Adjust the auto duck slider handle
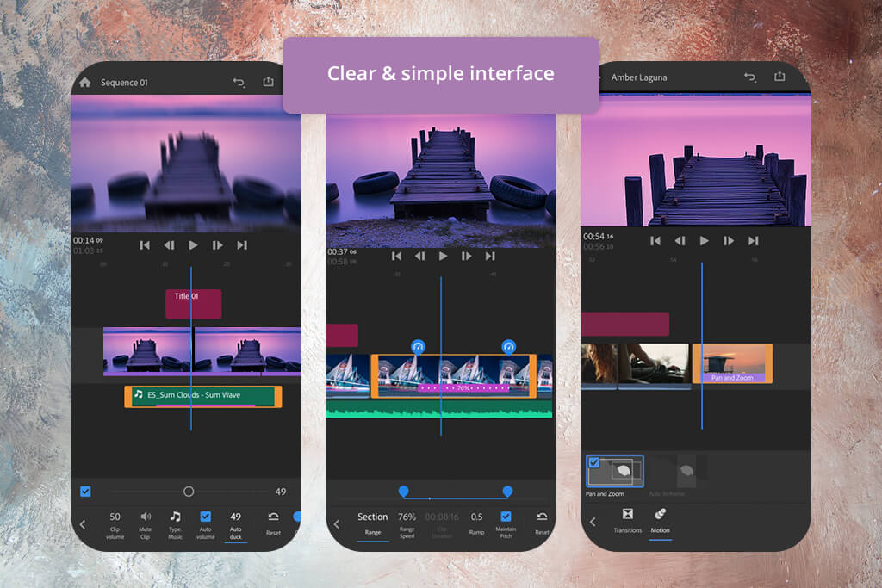This screenshot has height=588, width=882. coord(189,492)
